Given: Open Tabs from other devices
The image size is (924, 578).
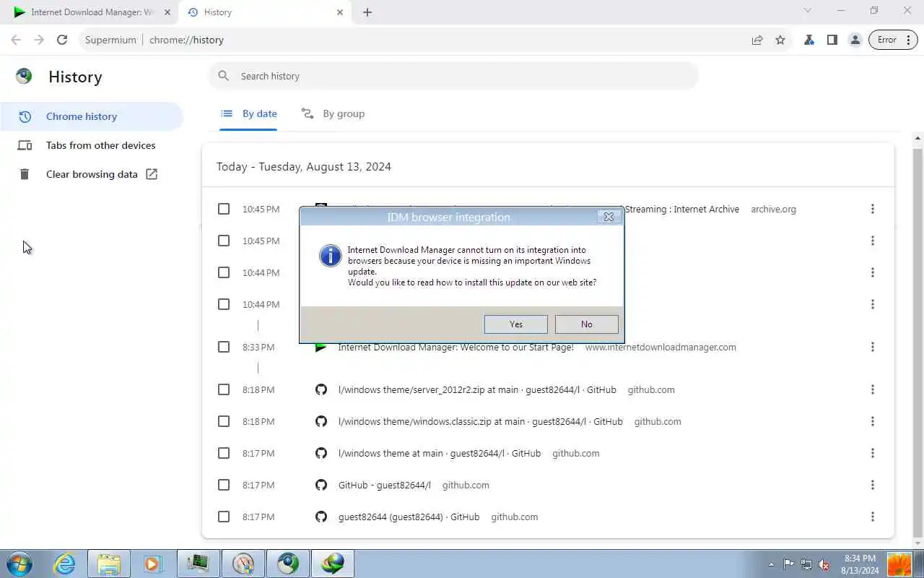Looking at the screenshot, I should tap(92, 145).
